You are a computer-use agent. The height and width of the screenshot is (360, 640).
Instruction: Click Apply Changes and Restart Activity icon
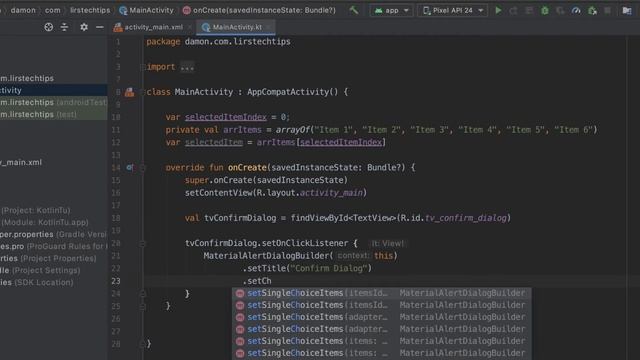[x=513, y=11]
